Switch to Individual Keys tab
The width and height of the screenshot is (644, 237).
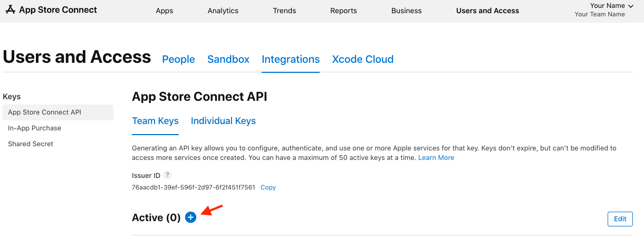[x=223, y=121]
